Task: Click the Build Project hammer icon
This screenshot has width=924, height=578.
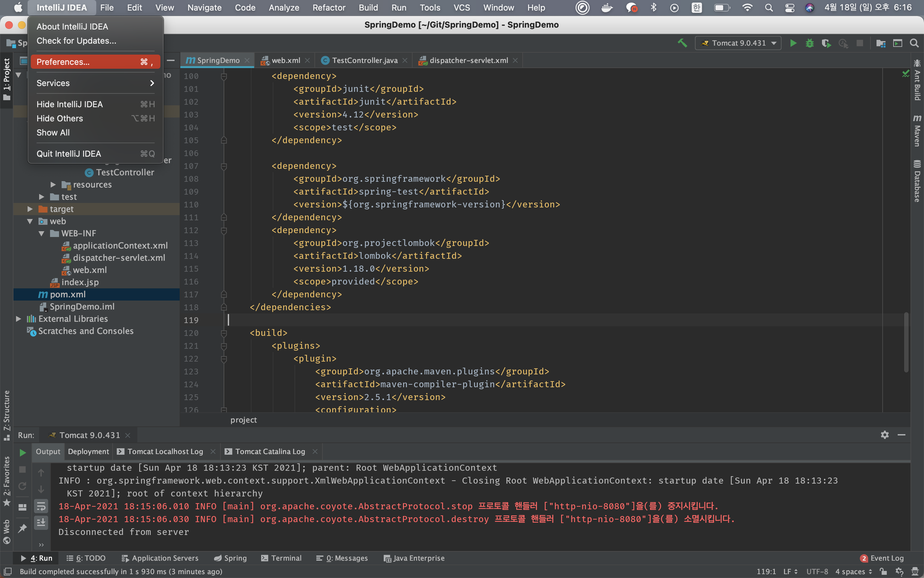Action: tap(682, 43)
